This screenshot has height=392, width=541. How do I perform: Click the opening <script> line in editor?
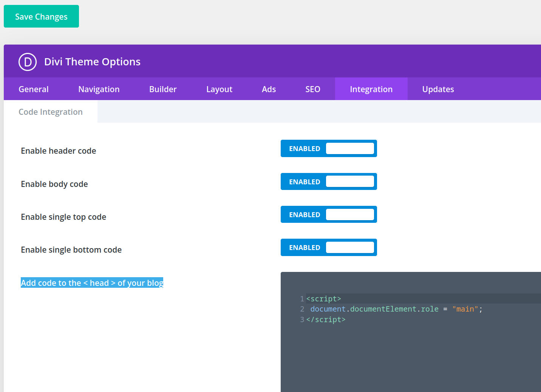tap(324, 299)
